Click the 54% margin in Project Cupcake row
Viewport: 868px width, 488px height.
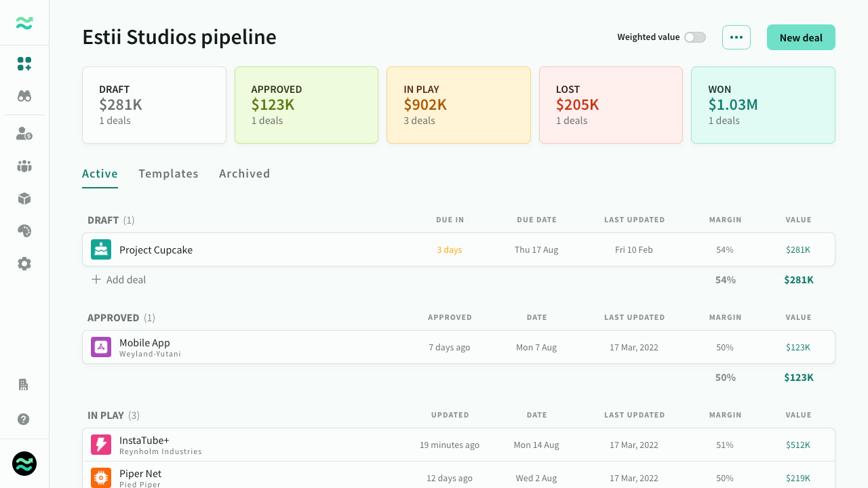[725, 249]
